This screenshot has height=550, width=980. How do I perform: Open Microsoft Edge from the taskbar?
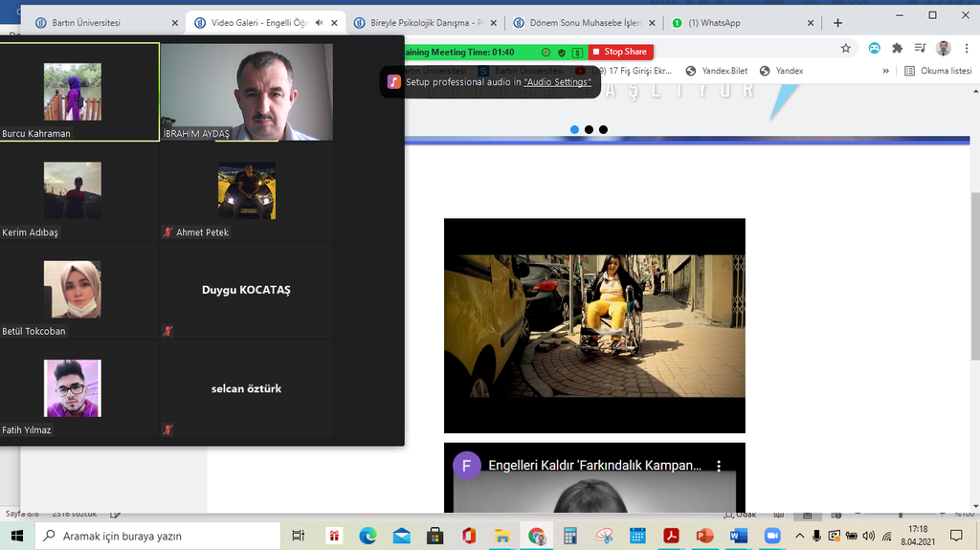click(x=367, y=536)
